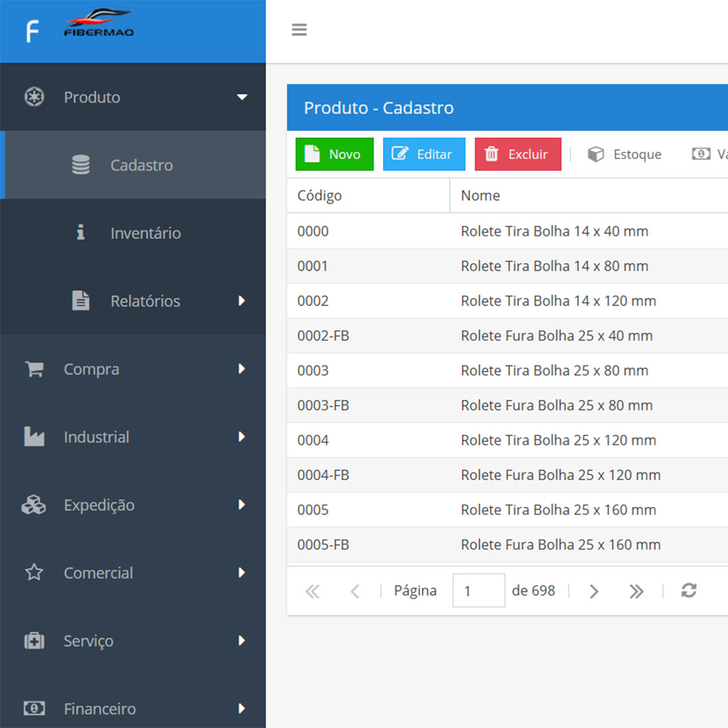728x728 pixels.
Task: Select row with code 0002-FB
Action: pos(508,335)
